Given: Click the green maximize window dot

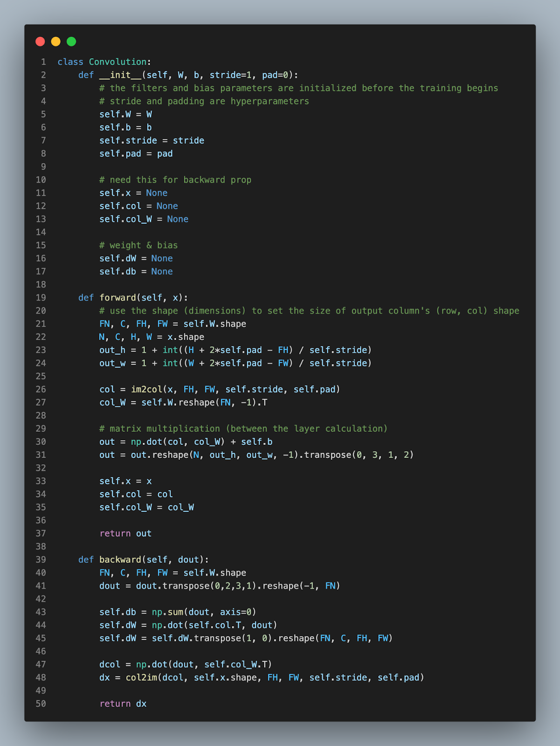Looking at the screenshot, I should [71, 41].
